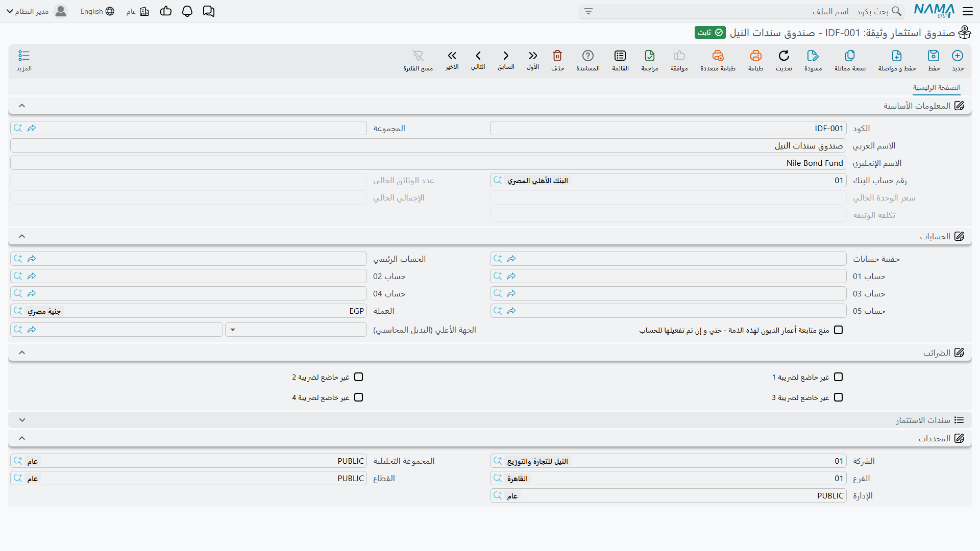This screenshot has height=551, width=980.
Task: Click the ثابت status badge
Action: pos(710,33)
